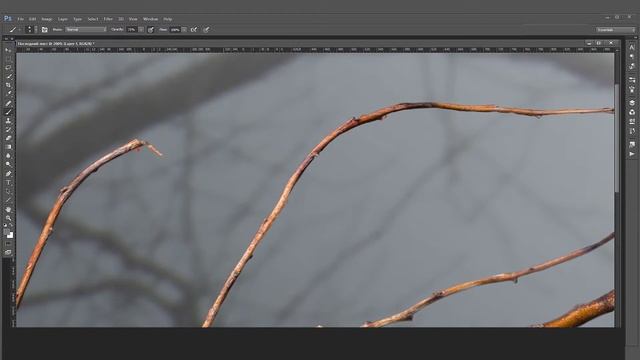Reset to default foreground and background colors
This screenshot has width=640, height=360.
pyautogui.click(x=6, y=226)
